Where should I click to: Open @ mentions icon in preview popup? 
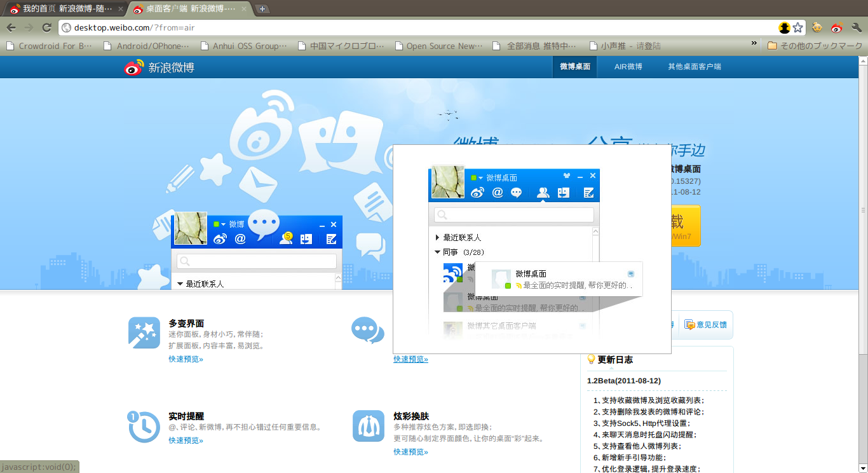(498, 193)
